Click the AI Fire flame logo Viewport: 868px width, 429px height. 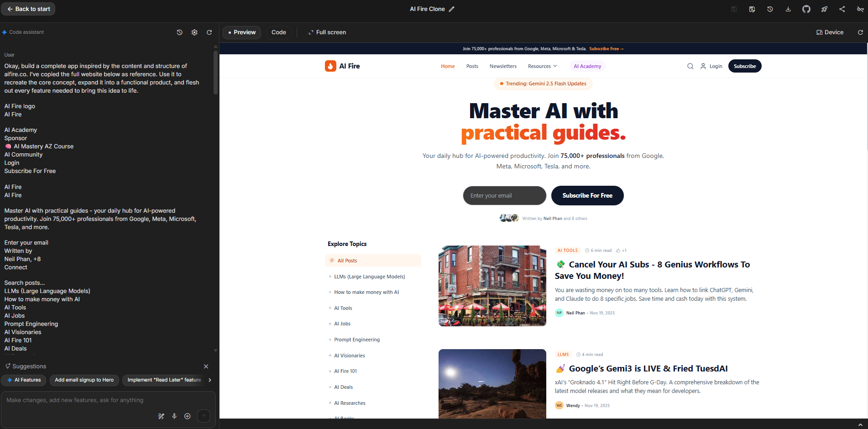[x=330, y=66]
